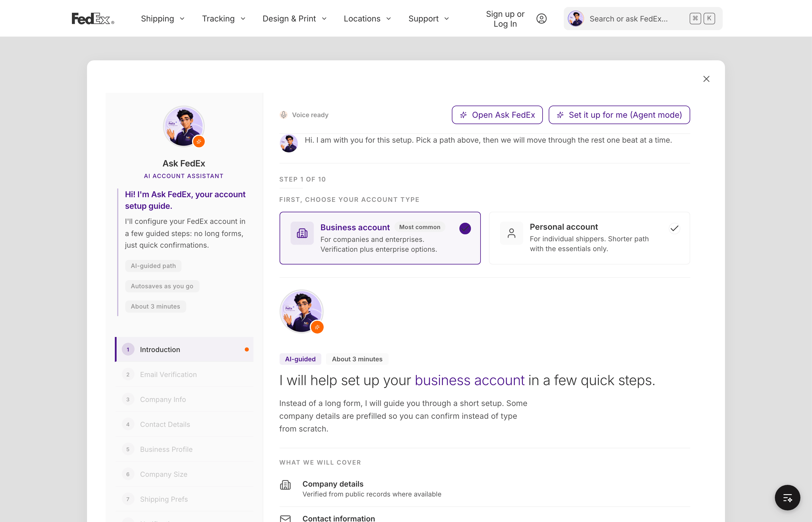Click the orange dot on Introduction step
The height and width of the screenshot is (522, 812).
pyautogui.click(x=246, y=349)
